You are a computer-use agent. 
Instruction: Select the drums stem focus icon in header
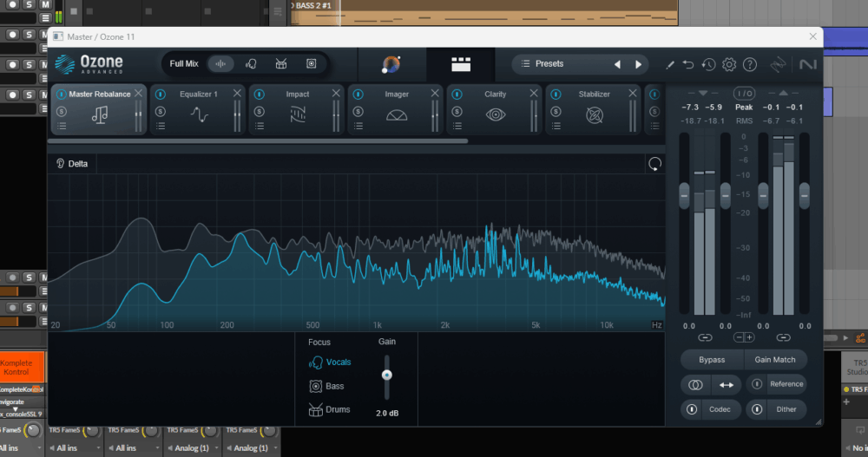pos(281,63)
